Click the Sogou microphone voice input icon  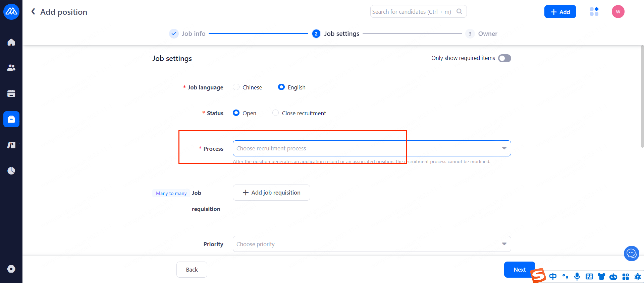pyautogui.click(x=577, y=276)
